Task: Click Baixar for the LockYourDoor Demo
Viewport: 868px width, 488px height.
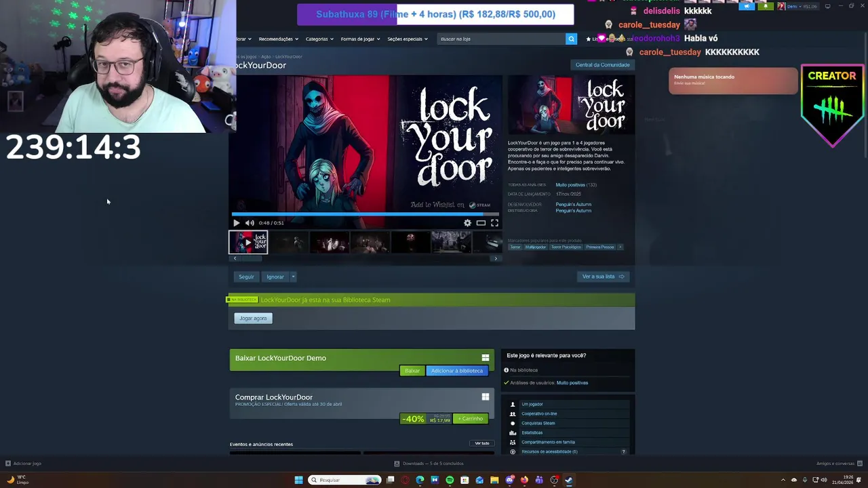Action: coord(412,371)
